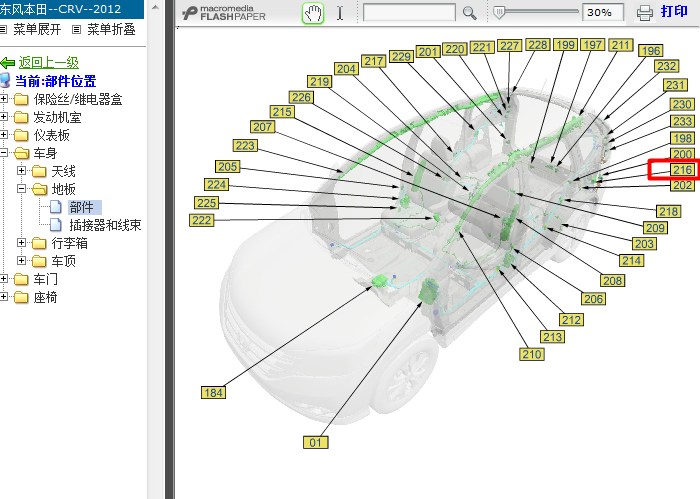Click component label 232
Image resolution: width=700 pixels, height=499 pixels.
(x=667, y=66)
